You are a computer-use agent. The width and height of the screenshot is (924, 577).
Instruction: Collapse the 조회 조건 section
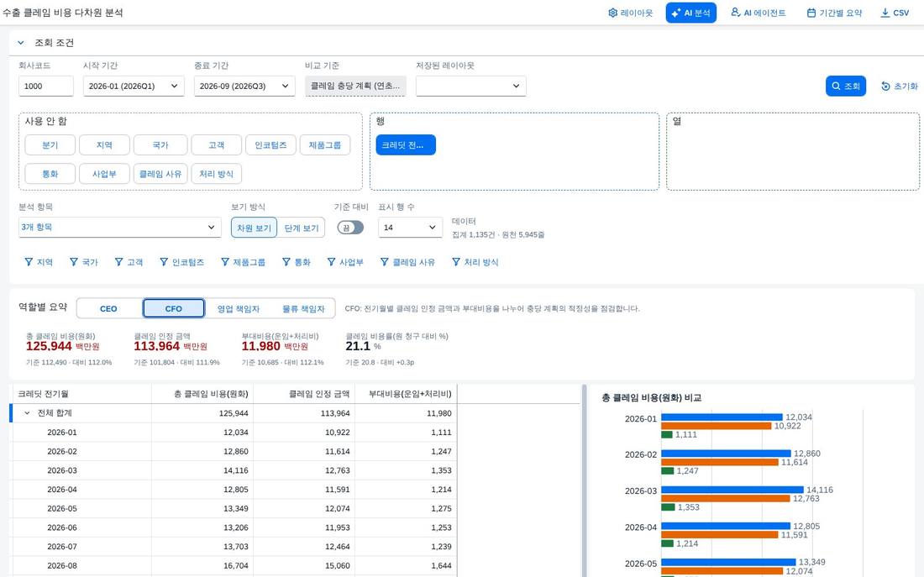coord(21,43)
